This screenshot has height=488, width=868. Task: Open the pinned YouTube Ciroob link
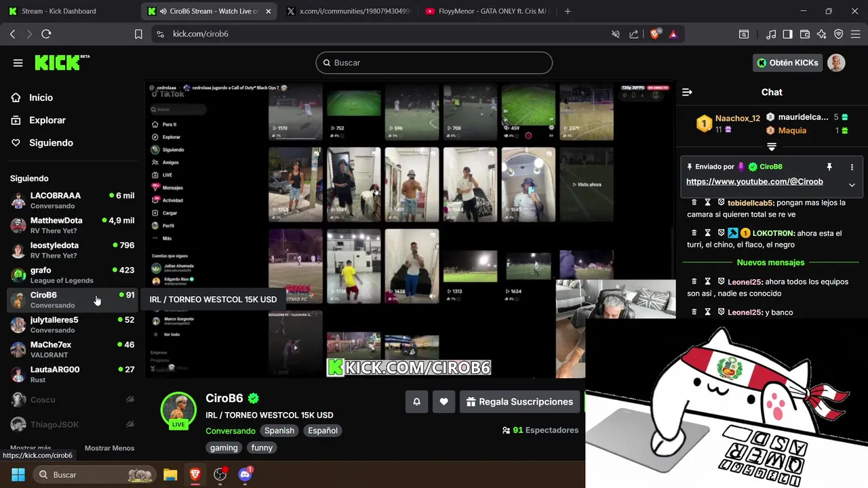click(x=755, y=182)
